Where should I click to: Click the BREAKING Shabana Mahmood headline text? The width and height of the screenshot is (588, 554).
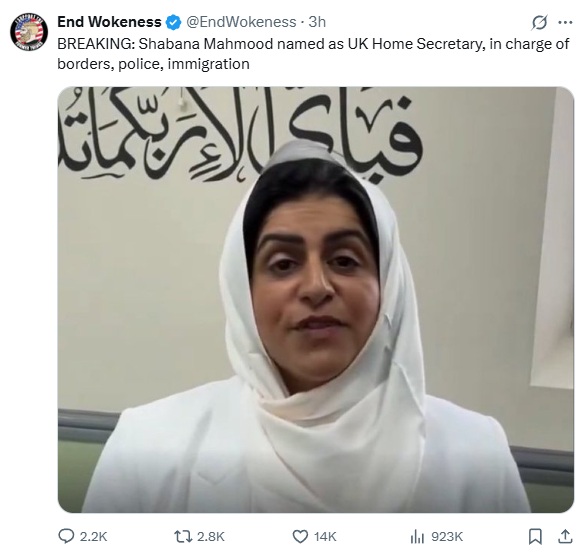point(314,44)
